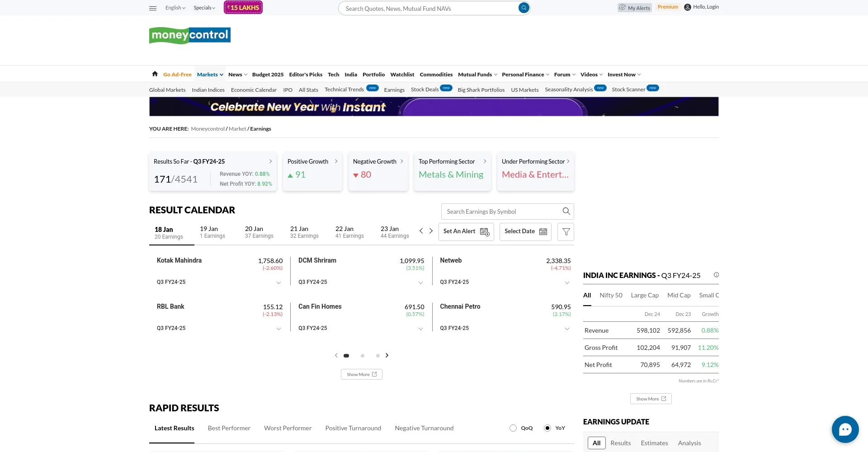Click Show More under India Inc Earnings
868x452 pixels.
point(651,399)
